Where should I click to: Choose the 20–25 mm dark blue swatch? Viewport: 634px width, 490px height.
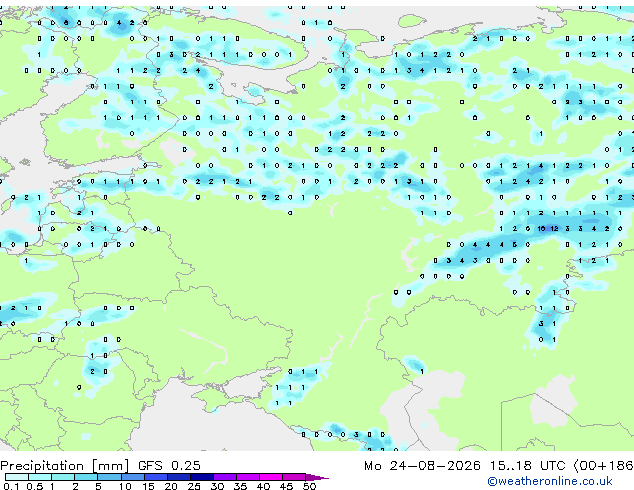179,477
